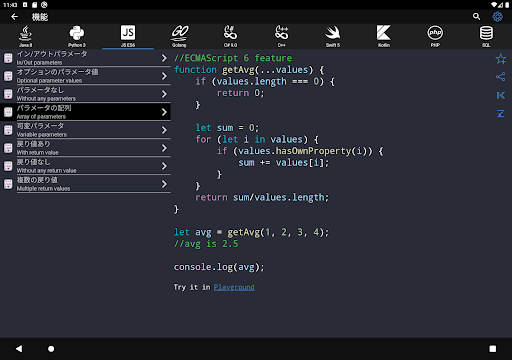Image resolution: width=512 pixels, height=360 pixels.
Task: Open the Variable parameters topic
Action: pos(85,130)
